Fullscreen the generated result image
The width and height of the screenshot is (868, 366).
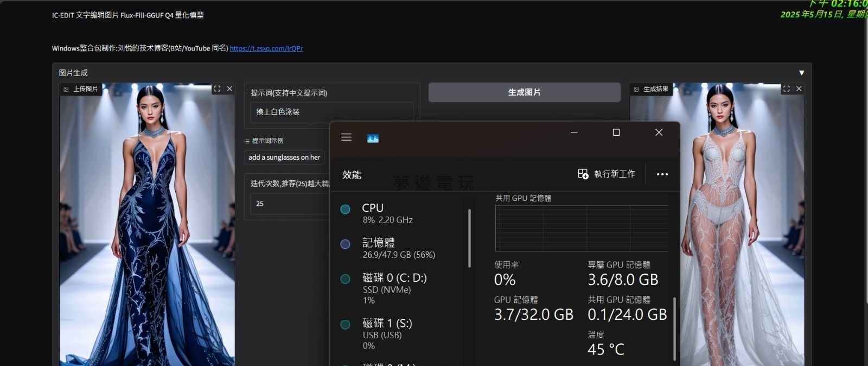[x=786, y=89]
